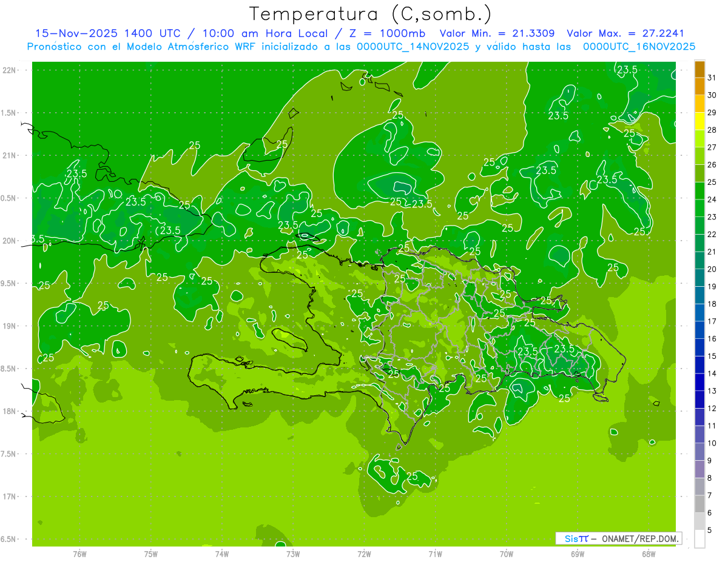Click the '71W' longitude axis label
Viewport: 728px width, 562px height.
coord(435,554)
